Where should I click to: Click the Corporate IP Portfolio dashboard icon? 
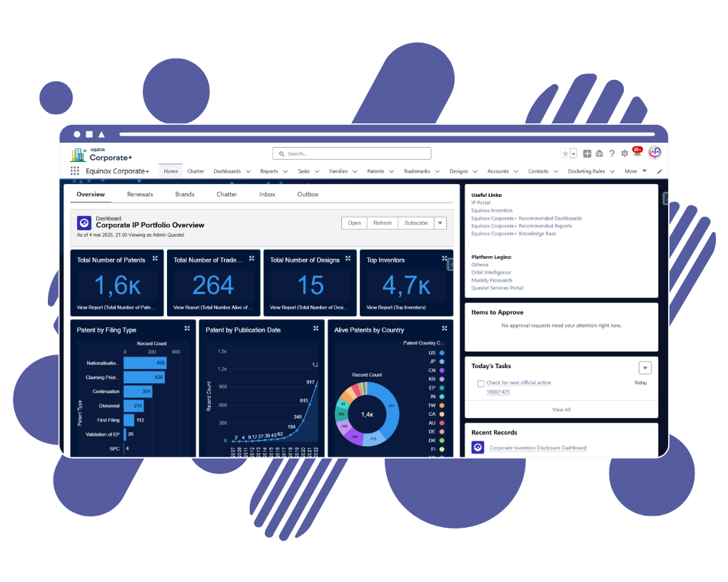pos(84,223)
